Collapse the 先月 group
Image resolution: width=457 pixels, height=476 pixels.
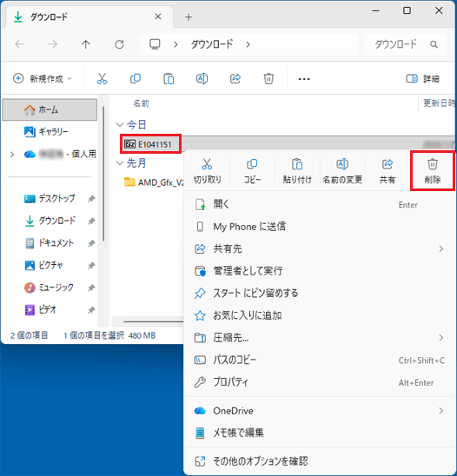120,163
